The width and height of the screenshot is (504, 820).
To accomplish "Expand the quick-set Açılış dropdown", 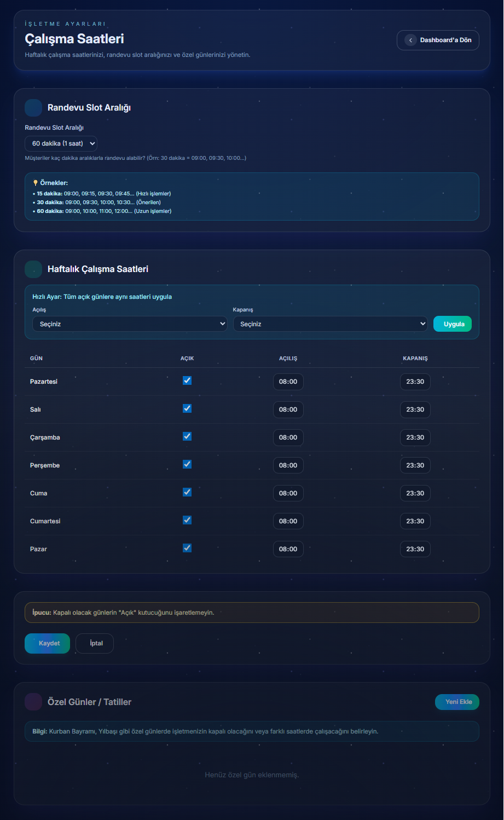I will click(x=130, y=324).
